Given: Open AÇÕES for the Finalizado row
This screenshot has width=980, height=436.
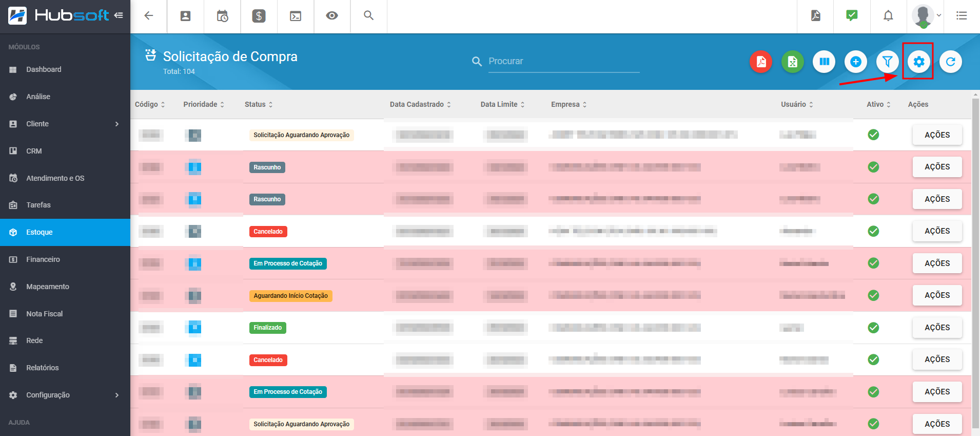Looking at the screenshot, I should [x=937, y=328].
